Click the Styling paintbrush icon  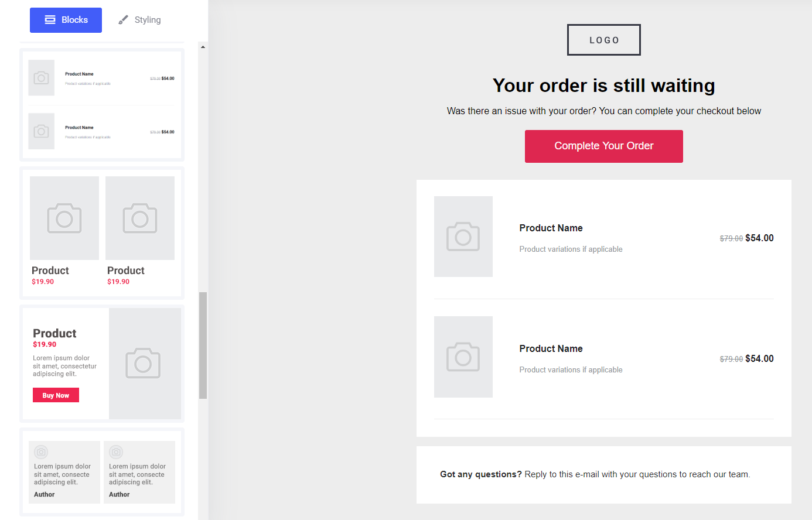[123, 20]
